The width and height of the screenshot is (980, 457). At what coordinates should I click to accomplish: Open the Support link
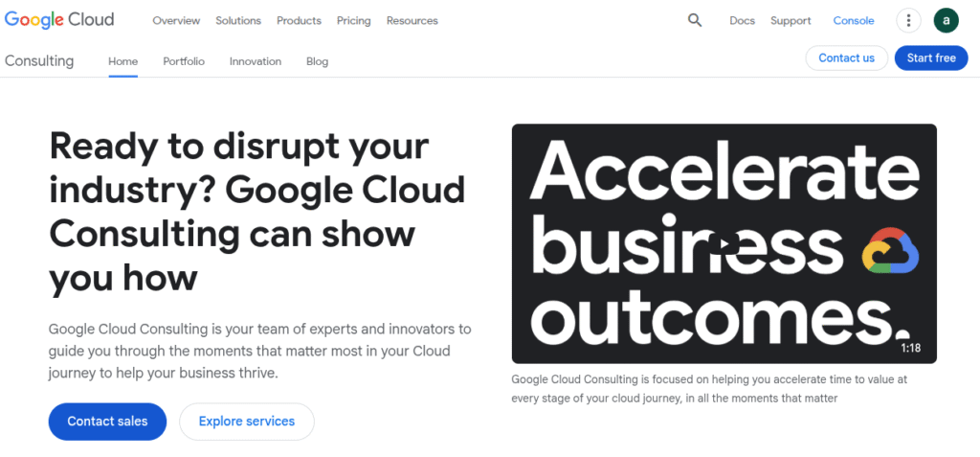click(x=791, y=21)
